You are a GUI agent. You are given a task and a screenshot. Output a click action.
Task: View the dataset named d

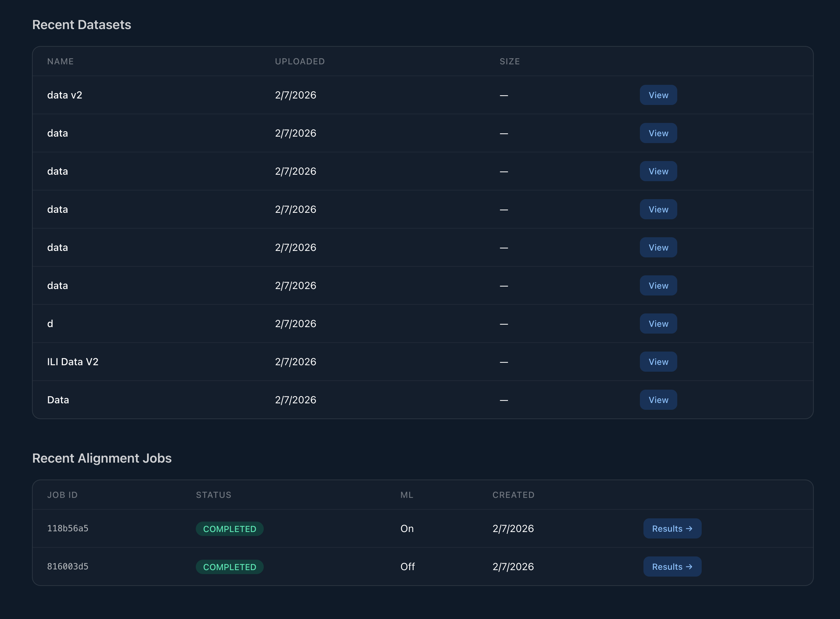coord(658,324)
